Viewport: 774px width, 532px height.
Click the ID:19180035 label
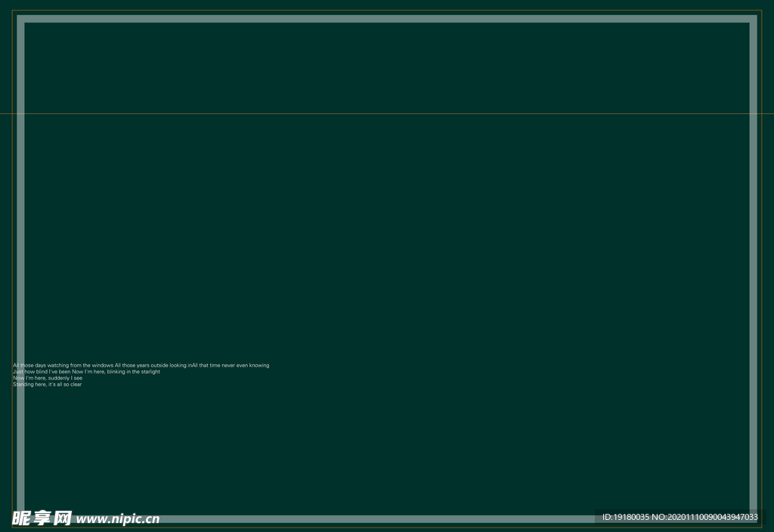click(x=626, y=517)
